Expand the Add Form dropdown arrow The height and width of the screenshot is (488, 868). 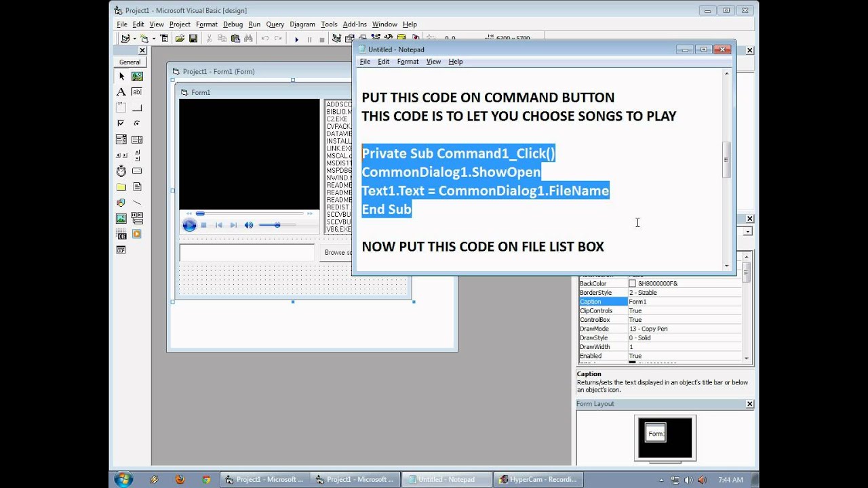pyautogui.click(x=154, y=39)
